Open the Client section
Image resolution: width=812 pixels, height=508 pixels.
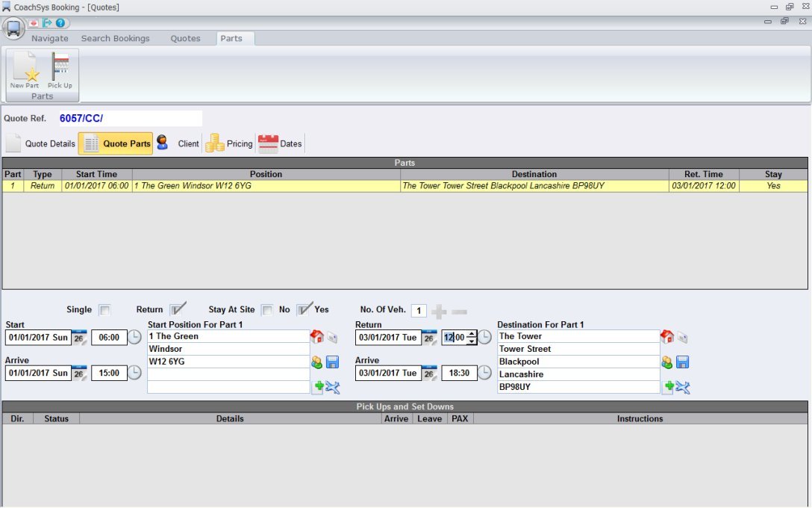point(178,143)
